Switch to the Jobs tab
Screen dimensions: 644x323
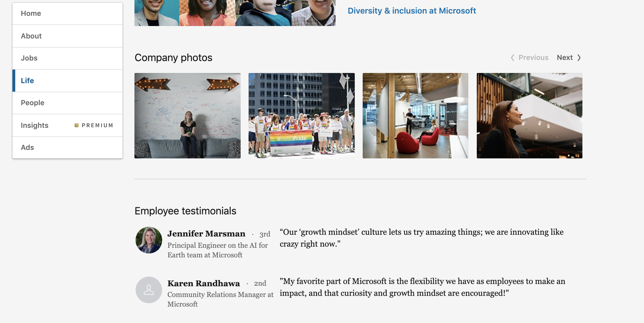pos(29,58)
